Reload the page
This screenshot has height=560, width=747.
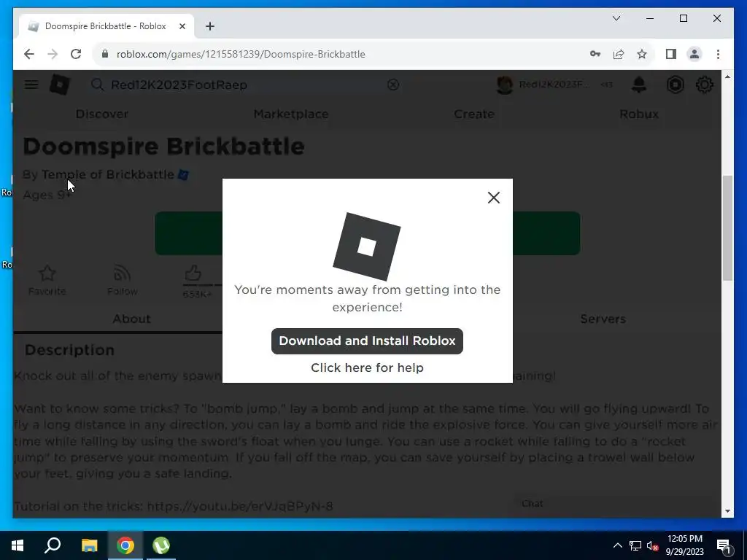[76, 54]
